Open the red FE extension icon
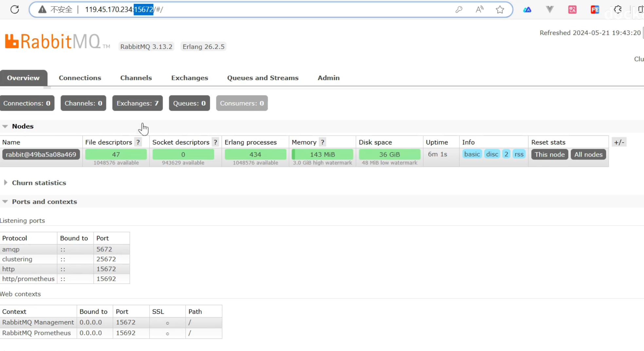This screenshot has height=351, width=644. point(595,9)
